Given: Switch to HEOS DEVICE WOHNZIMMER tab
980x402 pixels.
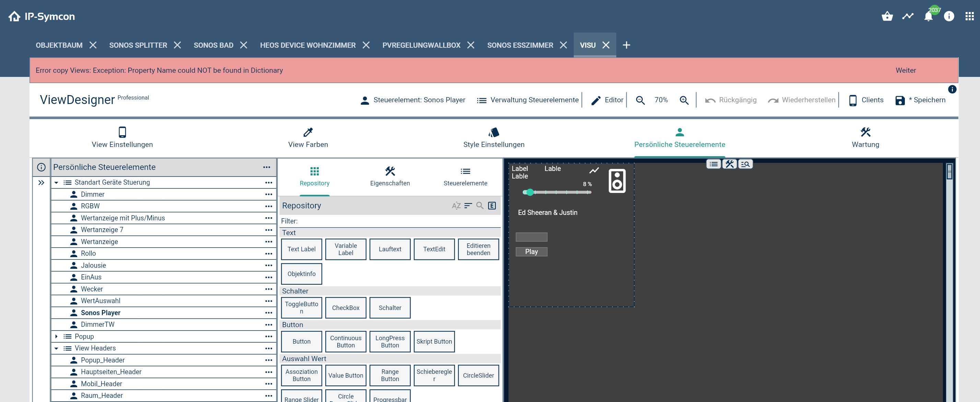Looking at the screenshot, I should click(308, 45).
